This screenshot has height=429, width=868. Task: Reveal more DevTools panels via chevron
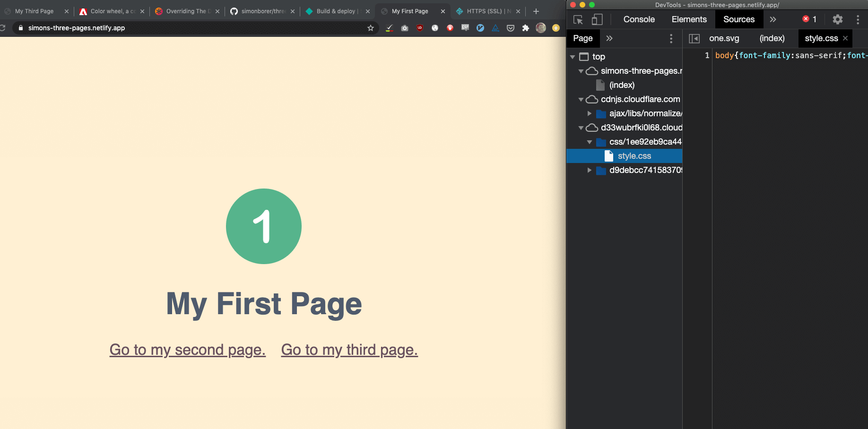click(773, 19)
